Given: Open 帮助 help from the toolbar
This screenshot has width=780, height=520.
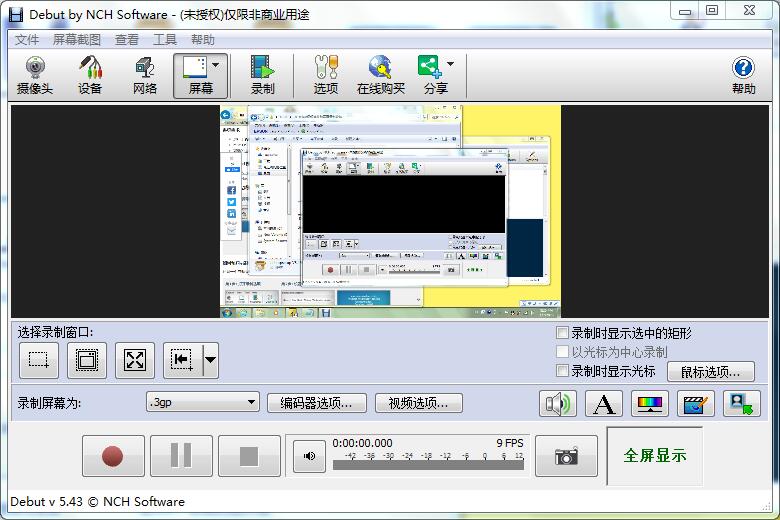Looking at the screenshot, I should pyautogui.click(x=743, y=76).
